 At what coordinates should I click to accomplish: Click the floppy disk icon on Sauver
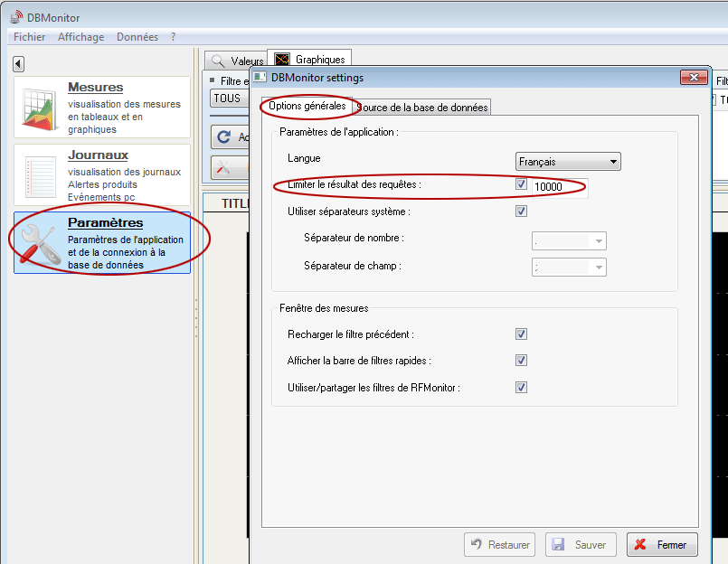[558, 544]
